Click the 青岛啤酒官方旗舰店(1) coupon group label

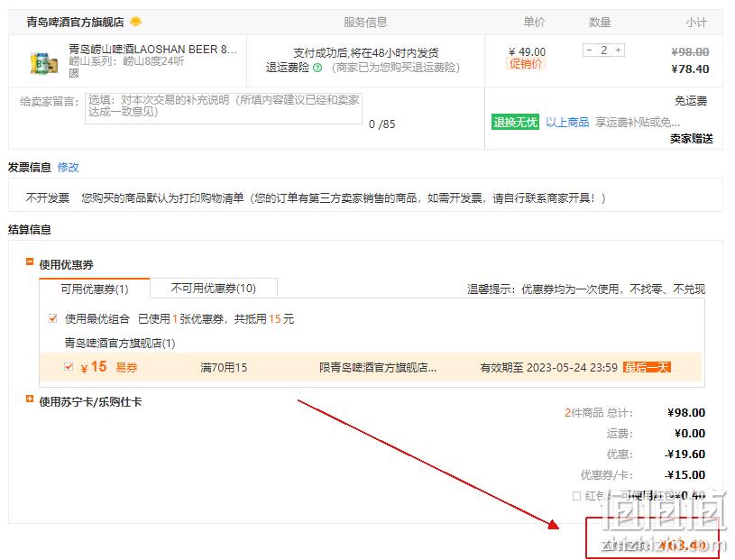[x=120, y=343]
